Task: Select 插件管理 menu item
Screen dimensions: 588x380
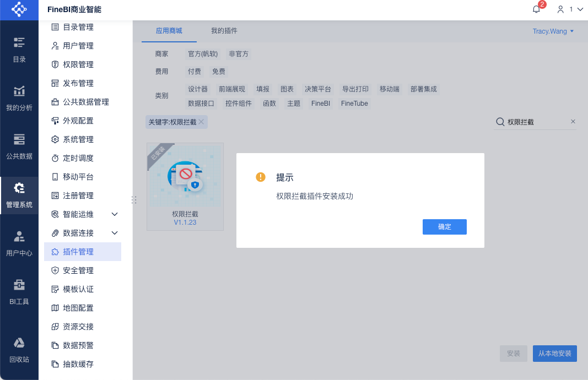Action: point(83,252)
